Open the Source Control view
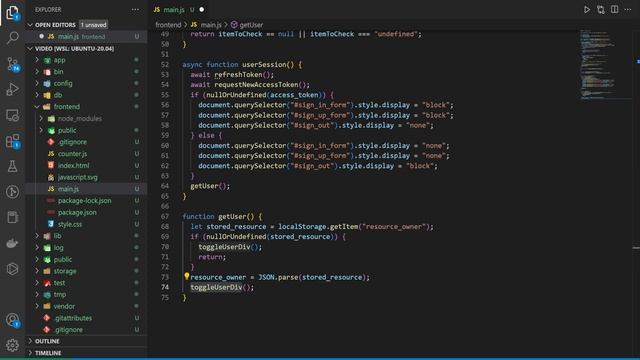The width and height of the screenshot is (640, 360). [x=13, y=64]
